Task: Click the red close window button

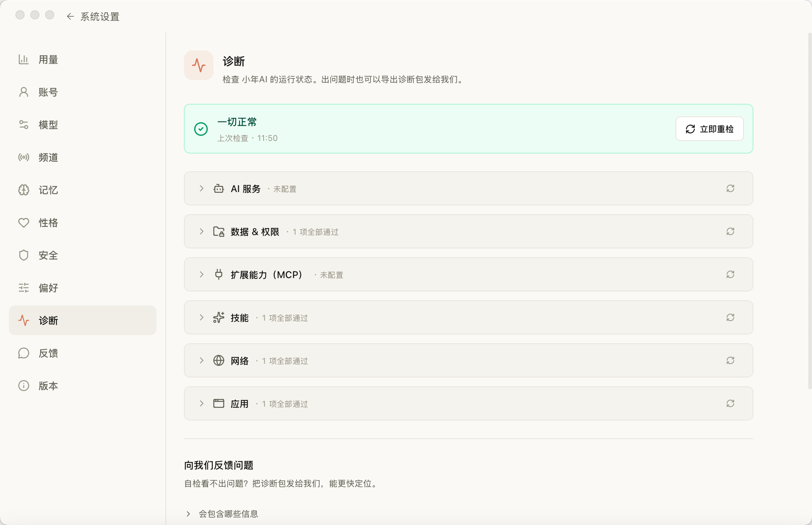Action: 20,15
